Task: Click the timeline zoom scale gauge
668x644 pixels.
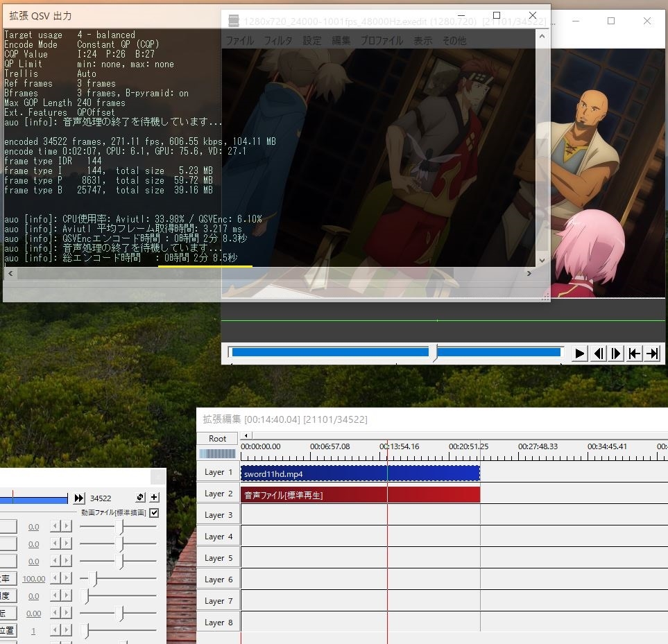Action: pos(218,453)
